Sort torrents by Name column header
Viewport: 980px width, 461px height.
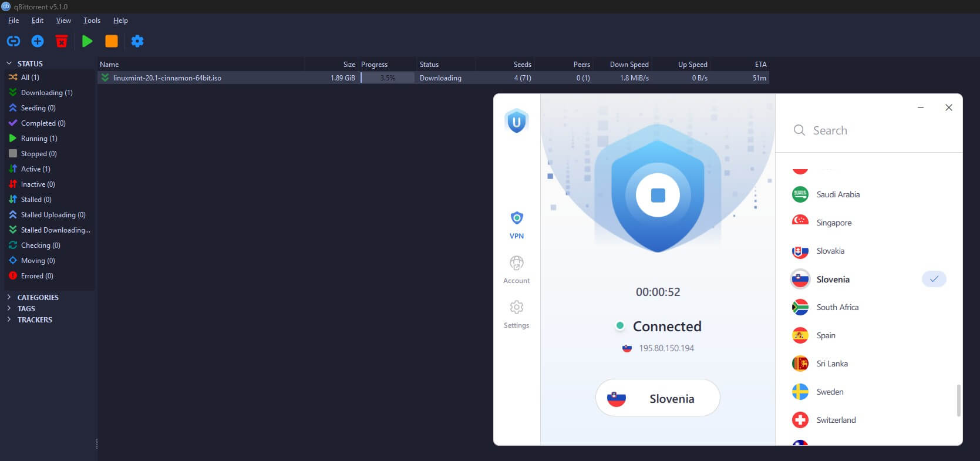[x=201, y=65]
